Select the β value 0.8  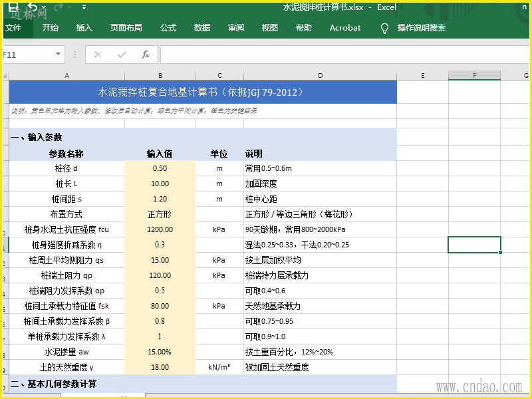click(x=160, y=321)
